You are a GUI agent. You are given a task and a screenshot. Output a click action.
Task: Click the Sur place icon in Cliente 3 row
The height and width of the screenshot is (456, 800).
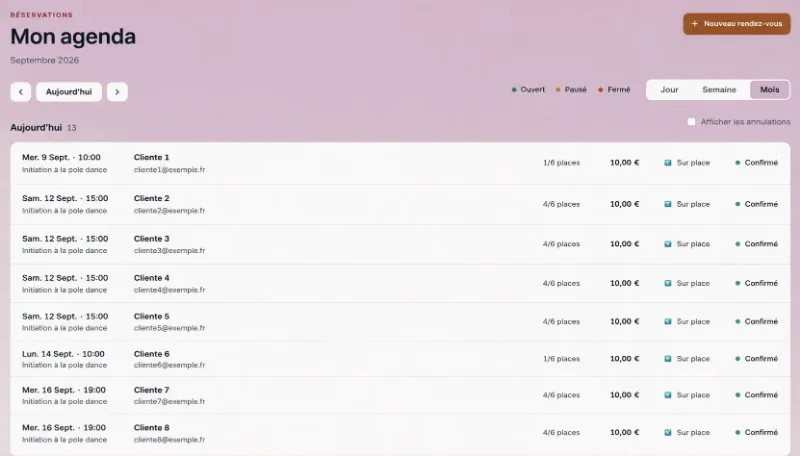(x=668, y=244)
